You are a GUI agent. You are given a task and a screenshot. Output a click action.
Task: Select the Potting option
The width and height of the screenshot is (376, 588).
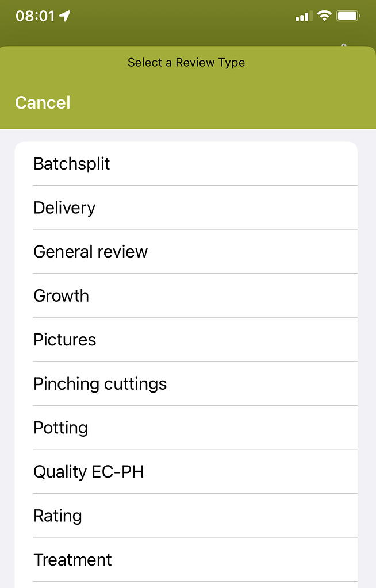click(187, 428)
